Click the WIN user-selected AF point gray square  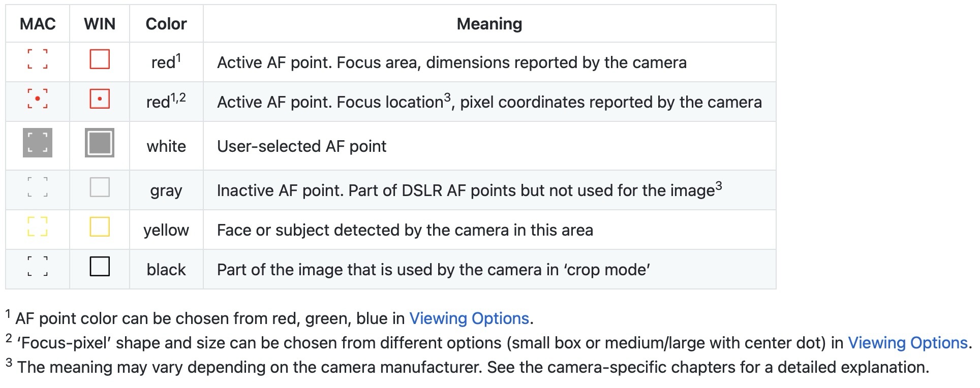(x=100, y=143)
